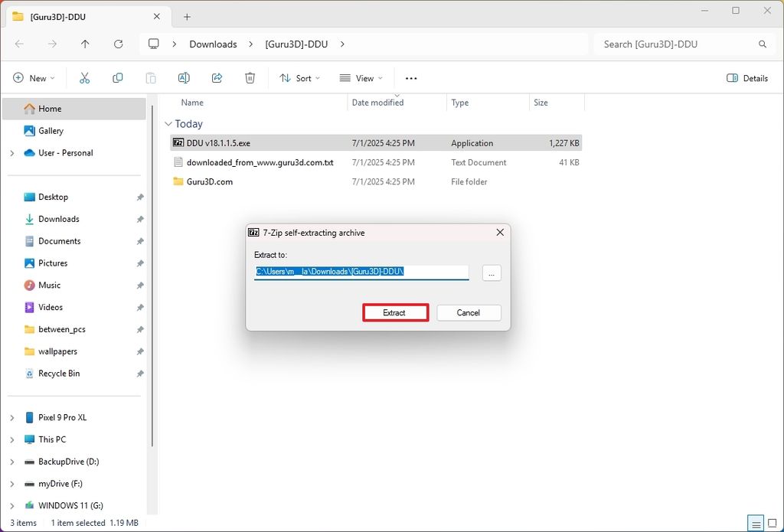Cancel the 7-Zip self-extracting dialog
Viewport: 784px width, 532px height.
click(x=469, y=312)
